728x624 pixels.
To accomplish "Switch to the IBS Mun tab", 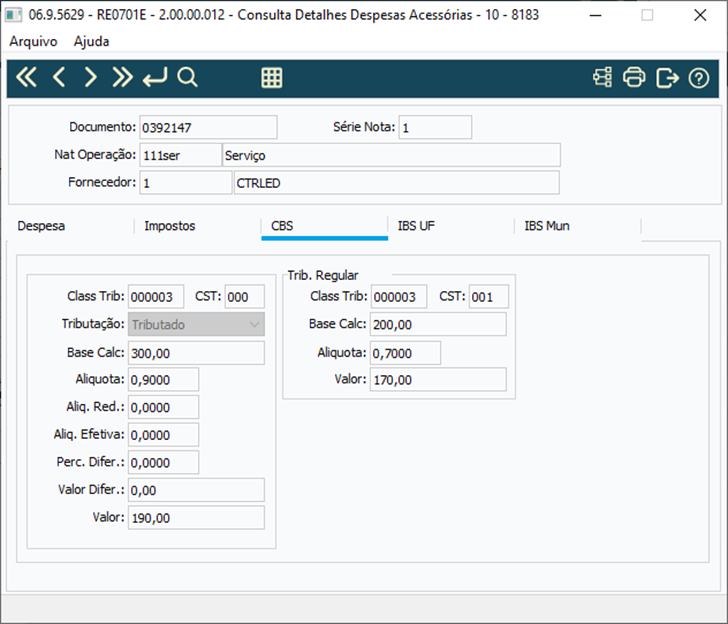I will [547, 226].
